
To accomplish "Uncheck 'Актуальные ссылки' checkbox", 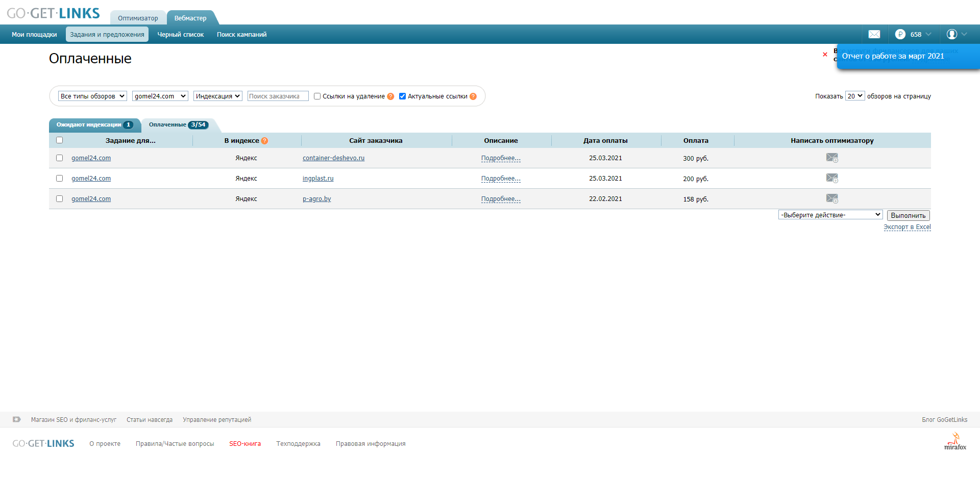I will pyautogui.click(x=402, y=96).
